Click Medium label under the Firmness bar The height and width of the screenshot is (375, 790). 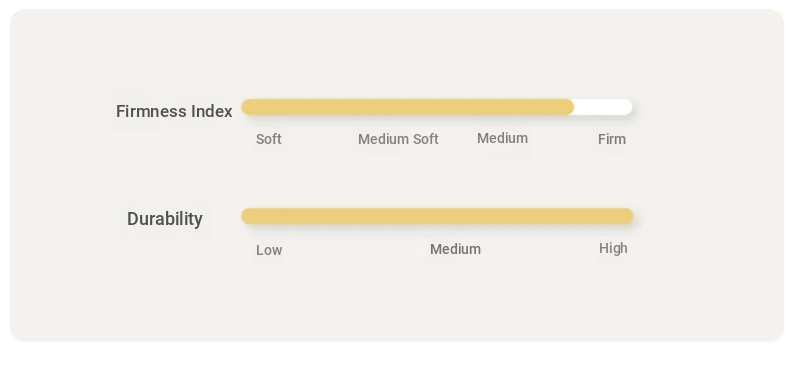click(502, 138)
